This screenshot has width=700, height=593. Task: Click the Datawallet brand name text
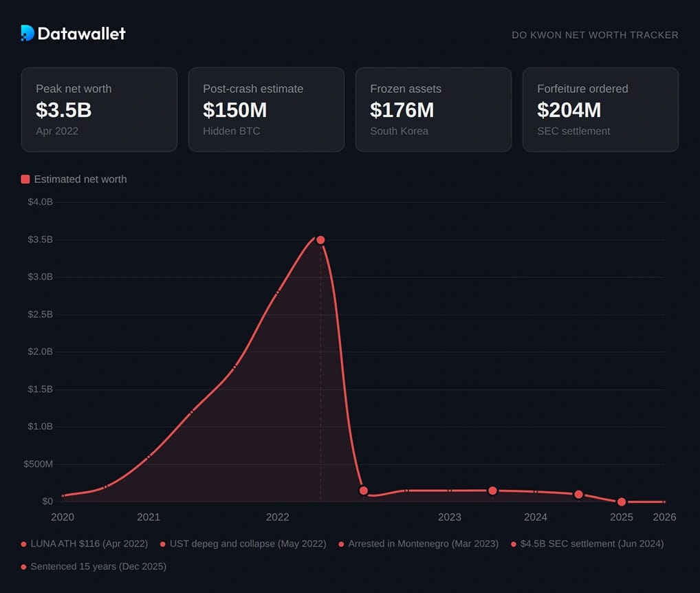coord(82,34)
